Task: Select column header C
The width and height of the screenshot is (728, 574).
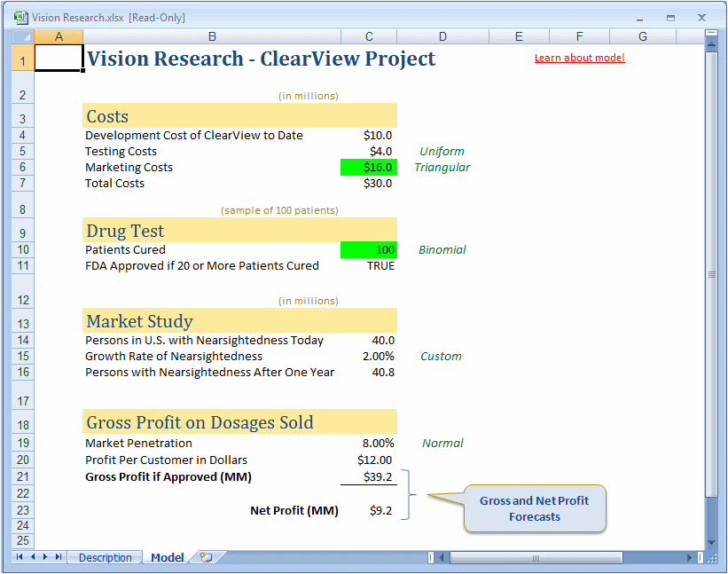Action: [368, 35]
